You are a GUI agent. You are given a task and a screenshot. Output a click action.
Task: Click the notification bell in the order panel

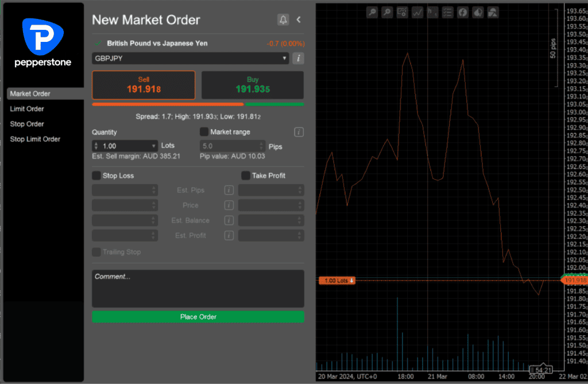(283, 19)
